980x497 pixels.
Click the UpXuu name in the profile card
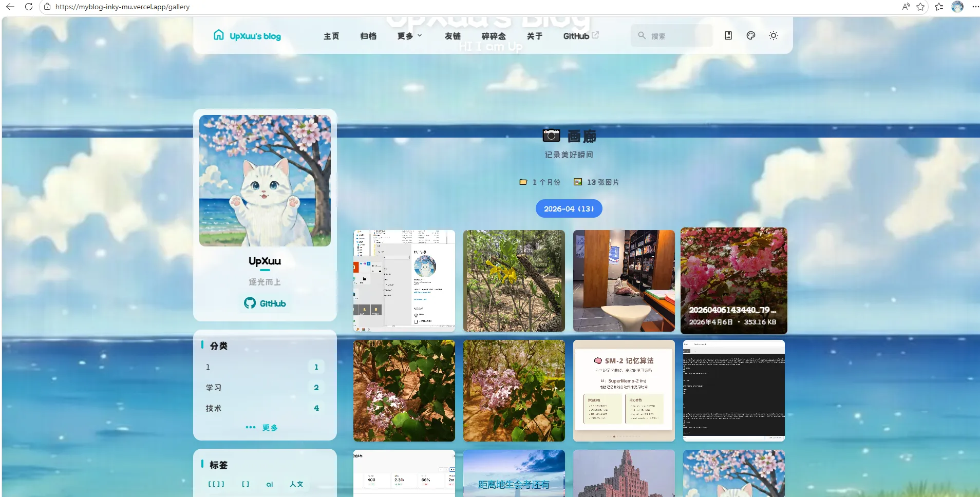265,261
